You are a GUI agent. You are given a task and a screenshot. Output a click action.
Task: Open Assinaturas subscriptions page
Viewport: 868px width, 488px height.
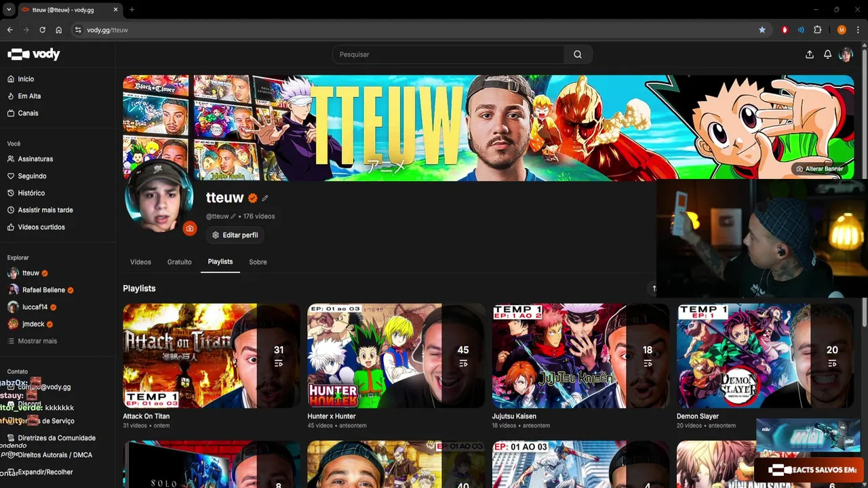[x=35, y=159]
